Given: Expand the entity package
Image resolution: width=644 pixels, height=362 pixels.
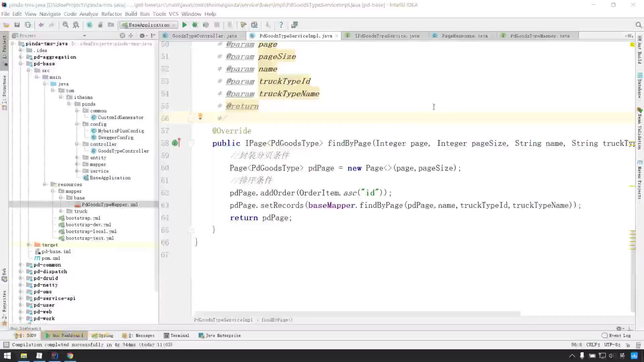Looking at the screenshot, I should point(77,158).
